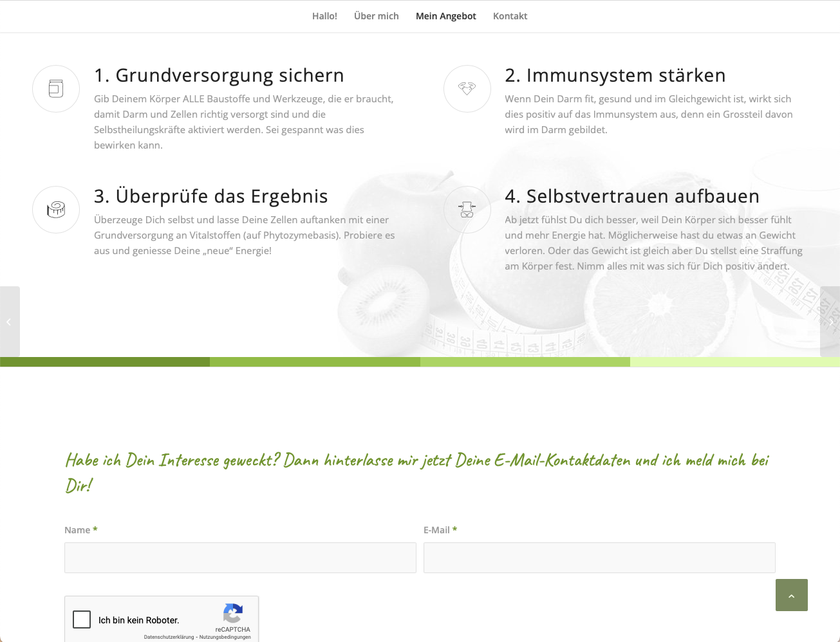This screenshot has width=840, height=642.
Task: Click heading '2. Immunsystem stärken'
Action: [x=615, y=75]
